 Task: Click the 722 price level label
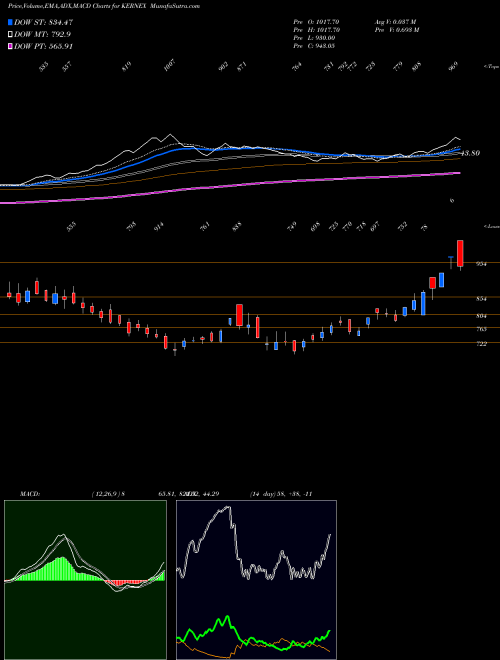[x=481, y=344]
